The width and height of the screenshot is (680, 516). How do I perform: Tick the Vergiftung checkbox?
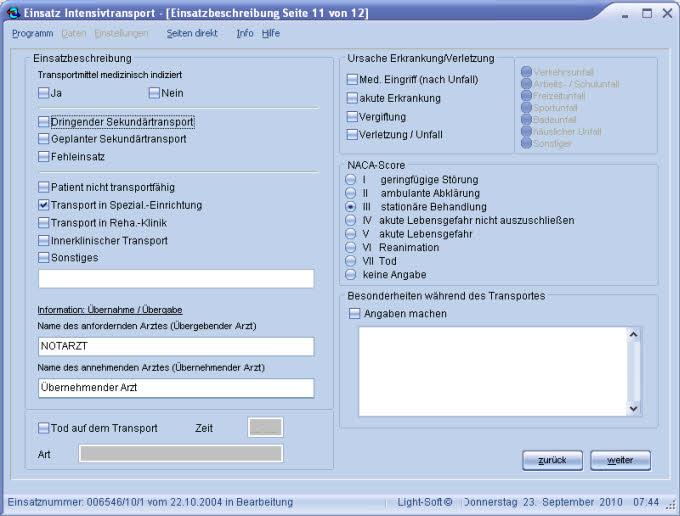point(352,117)
